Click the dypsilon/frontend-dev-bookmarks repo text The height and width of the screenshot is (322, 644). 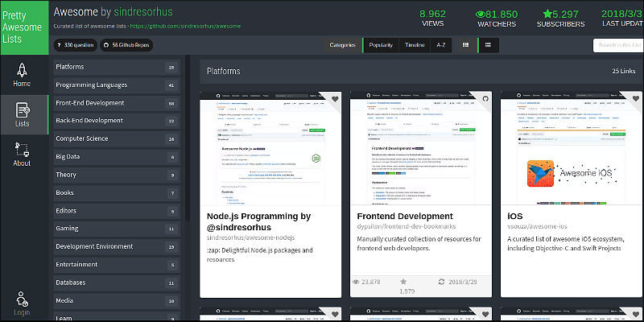click(407, 226)
